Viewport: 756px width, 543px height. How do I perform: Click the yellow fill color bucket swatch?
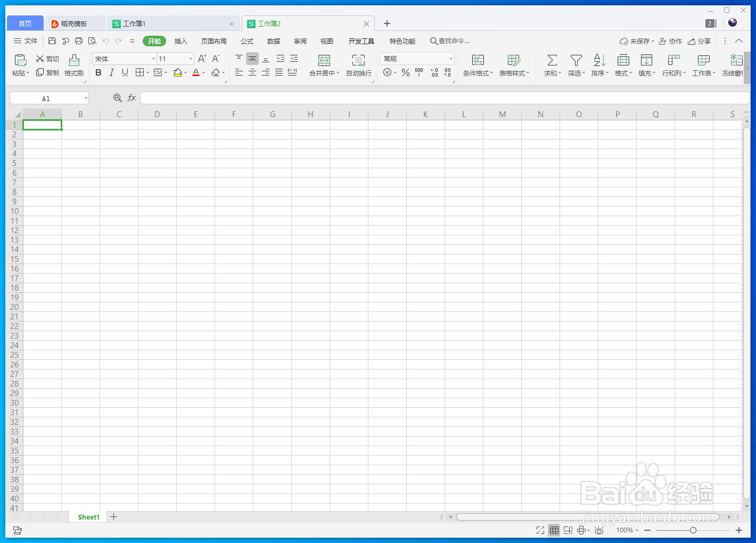tap(178, 72)
